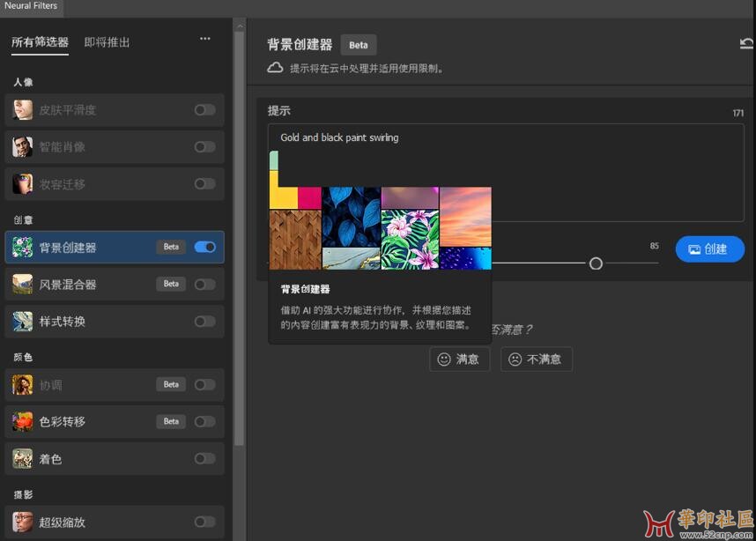Viewport: 756px width, 541px height.
Task: Select the 超级缩放 filter name text
Action: 63,522
